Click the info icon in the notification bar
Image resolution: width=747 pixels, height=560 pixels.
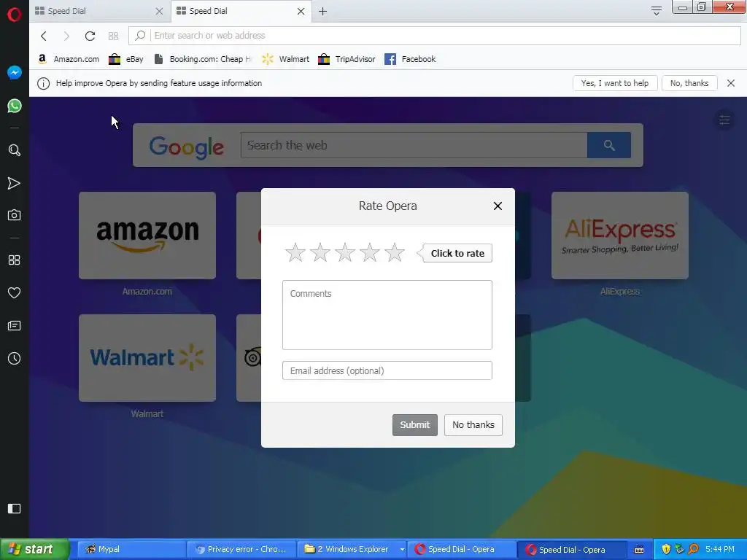(43, 83)
